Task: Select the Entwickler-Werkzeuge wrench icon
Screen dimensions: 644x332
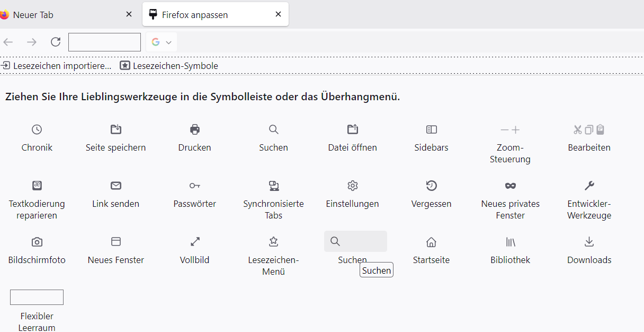Action: (x=589, y=186)
